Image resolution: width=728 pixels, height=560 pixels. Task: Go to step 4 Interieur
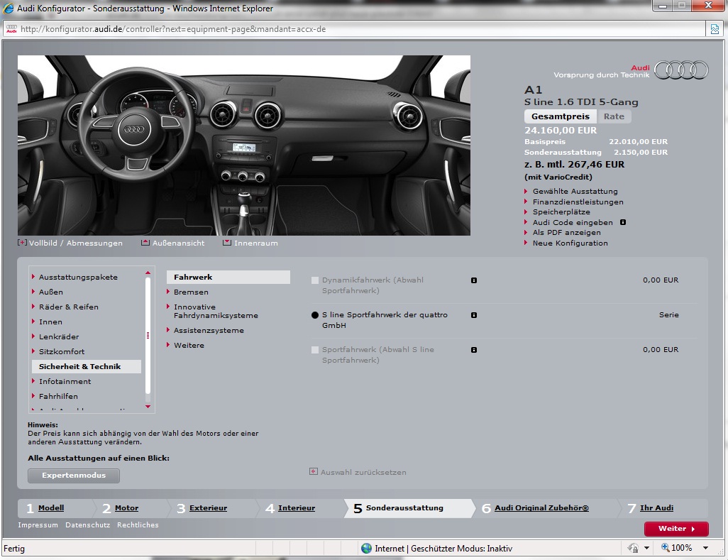point(296,508)
